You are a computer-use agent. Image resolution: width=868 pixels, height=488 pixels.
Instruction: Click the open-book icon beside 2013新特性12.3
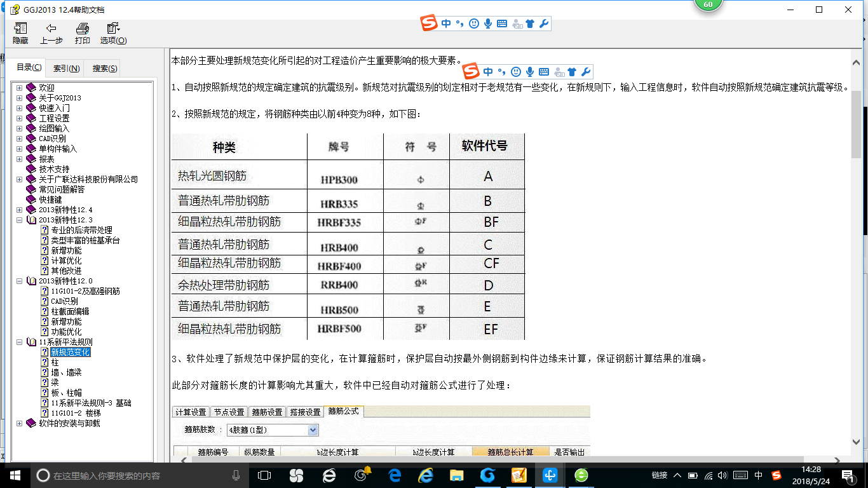pos(31,220)
